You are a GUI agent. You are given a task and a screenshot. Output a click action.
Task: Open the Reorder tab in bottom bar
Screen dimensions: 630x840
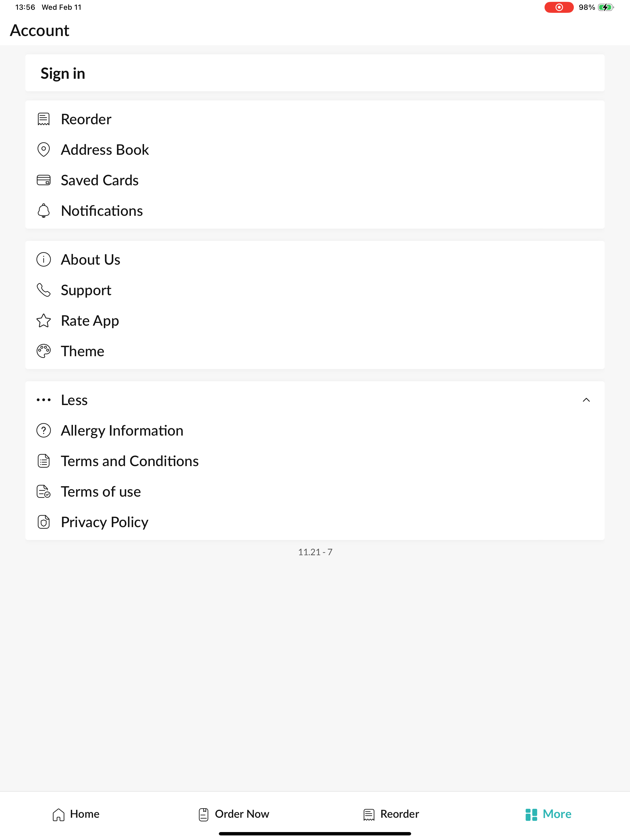[x=391, y=814]
